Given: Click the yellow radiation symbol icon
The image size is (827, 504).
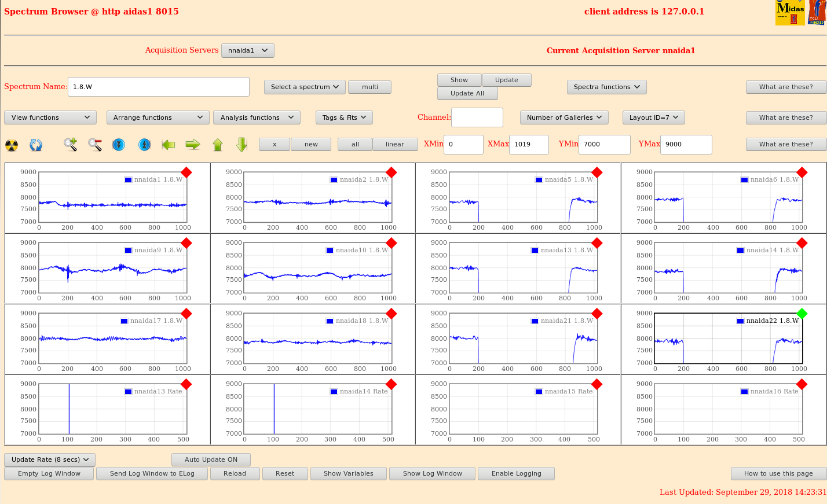Looking at the screenshot, I should 12,145.
